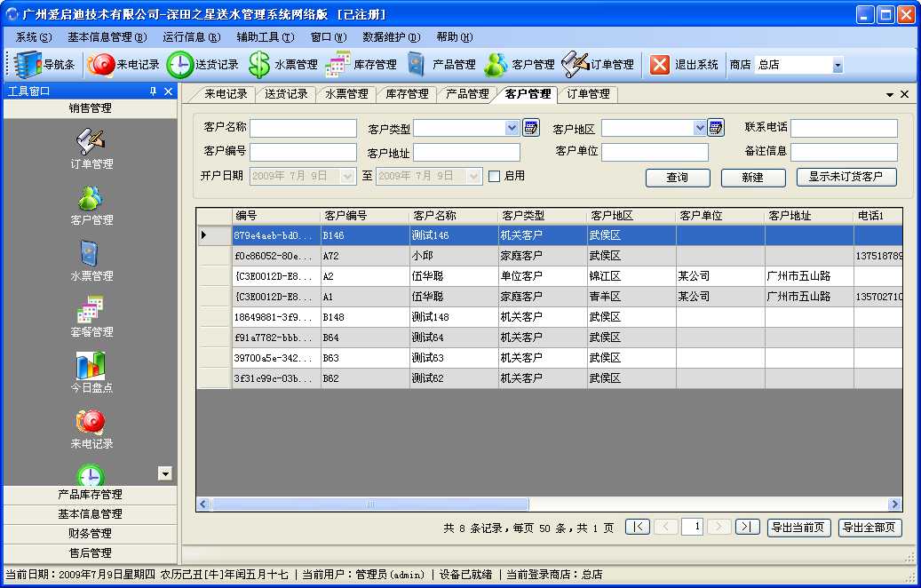Click the 来电记录 toolbar icon
921x588 pixels.
click(123, 65)
